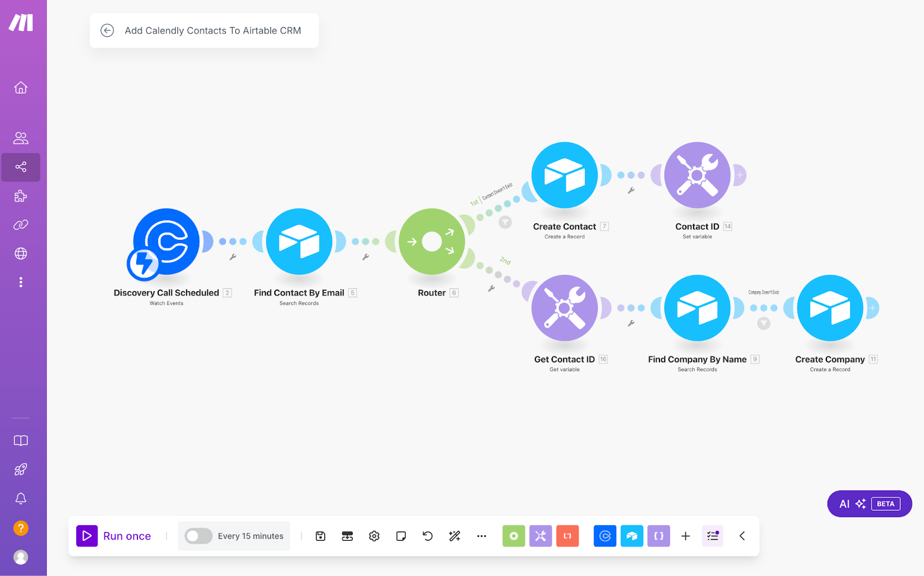Screen dimensions: 924x576
Task: Open the Notes icon
Action: pyautogui.click(x=401, y=536)
